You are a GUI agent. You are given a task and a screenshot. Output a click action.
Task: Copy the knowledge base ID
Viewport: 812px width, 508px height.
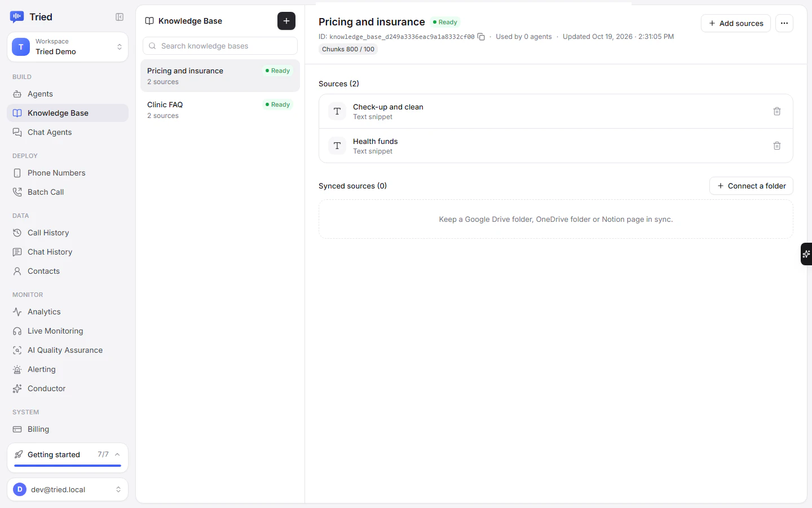tap(481, 37)
